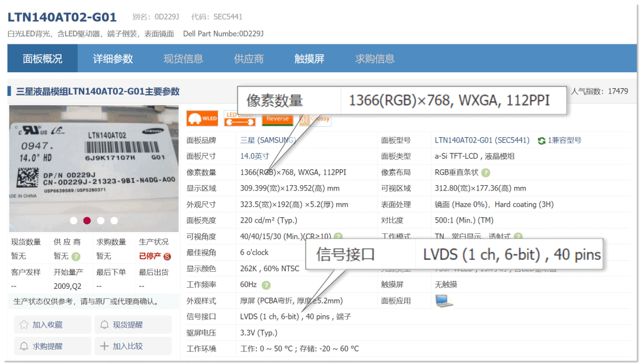Image resolution: width=640 pixels, height=364 pixels.
Task: Click star icon of 加入收藏
Action: [x=24, y=324]
